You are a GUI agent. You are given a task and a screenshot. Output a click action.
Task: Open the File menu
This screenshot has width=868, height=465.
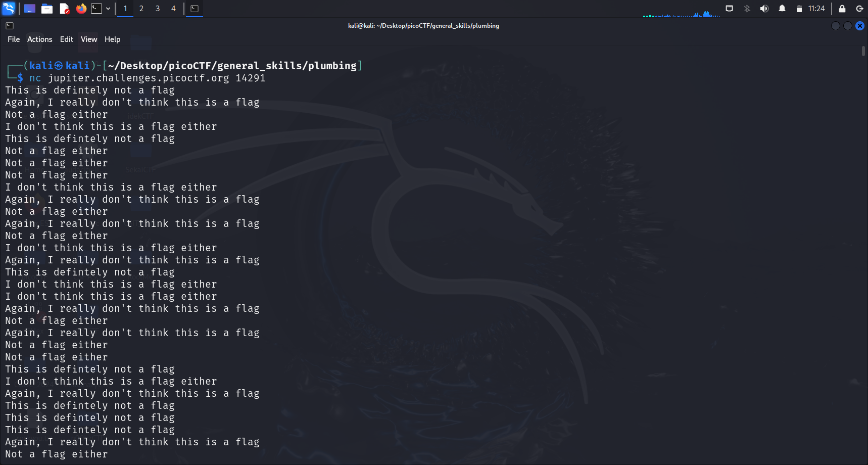point(14,39)
